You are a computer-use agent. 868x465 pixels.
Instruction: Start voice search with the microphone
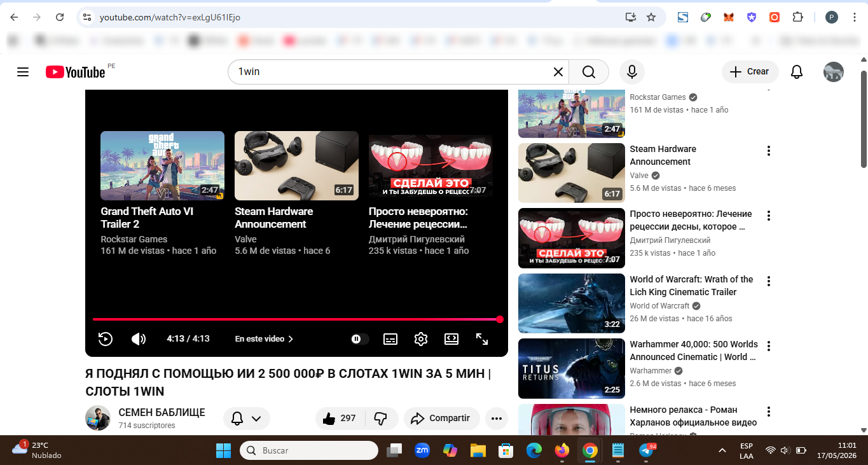[x=632, y=72]
